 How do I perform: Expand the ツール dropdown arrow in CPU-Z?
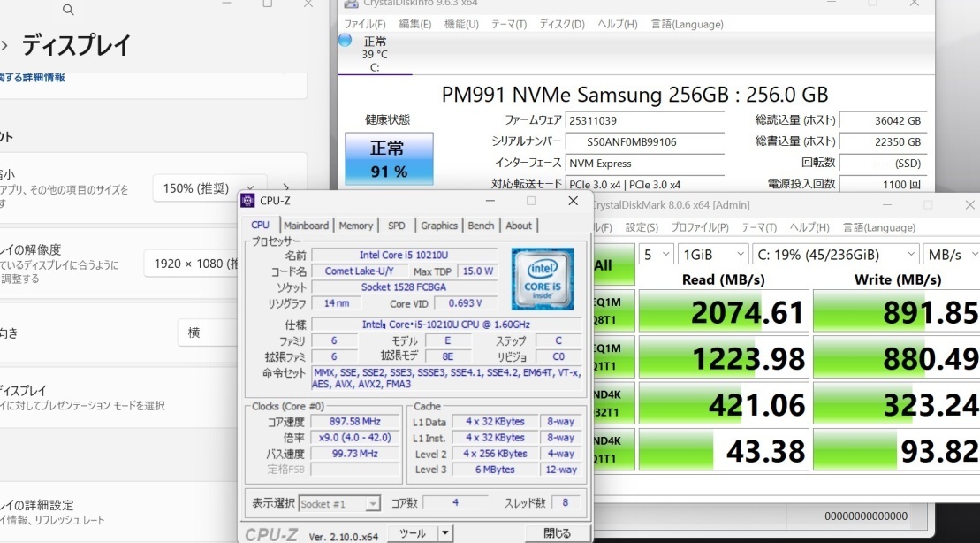coord(445,533)
